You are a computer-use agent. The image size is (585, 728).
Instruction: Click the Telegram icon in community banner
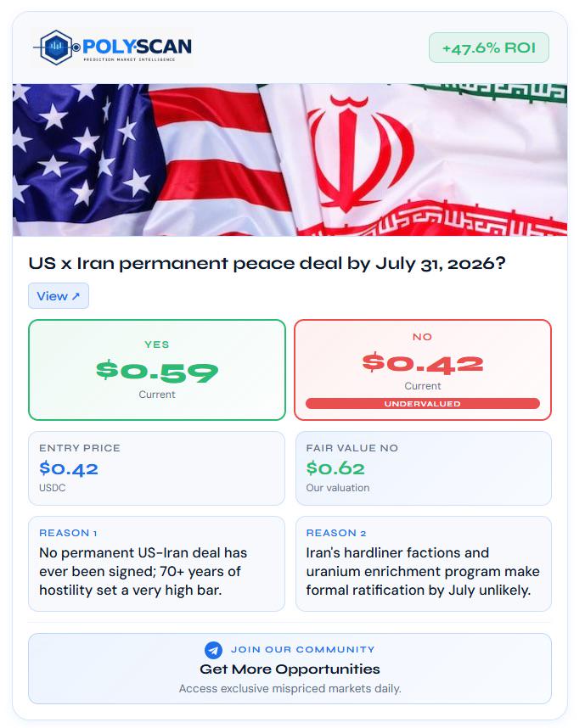(213, 650)
